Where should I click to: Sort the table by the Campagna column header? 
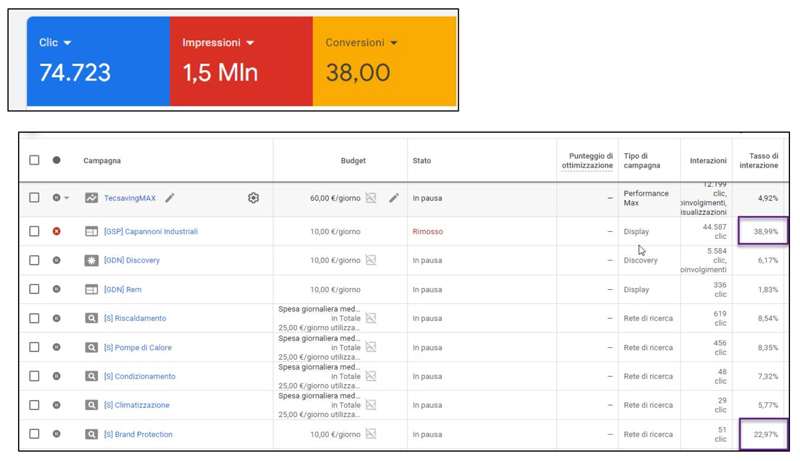coord(102,160)
